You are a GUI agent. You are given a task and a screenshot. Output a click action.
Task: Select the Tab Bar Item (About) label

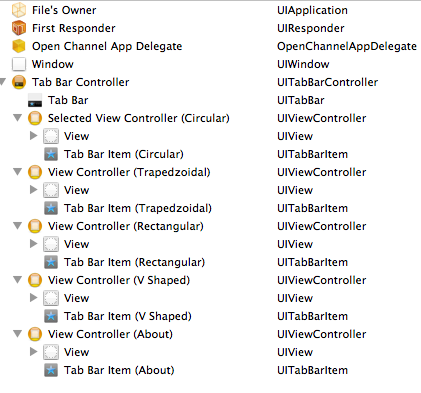coord(119,370)
